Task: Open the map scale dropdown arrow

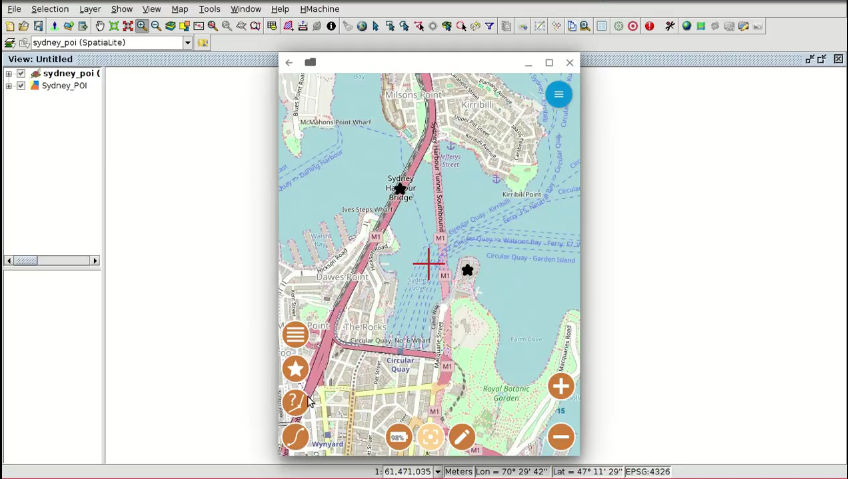Action: [x=438, y=472]
